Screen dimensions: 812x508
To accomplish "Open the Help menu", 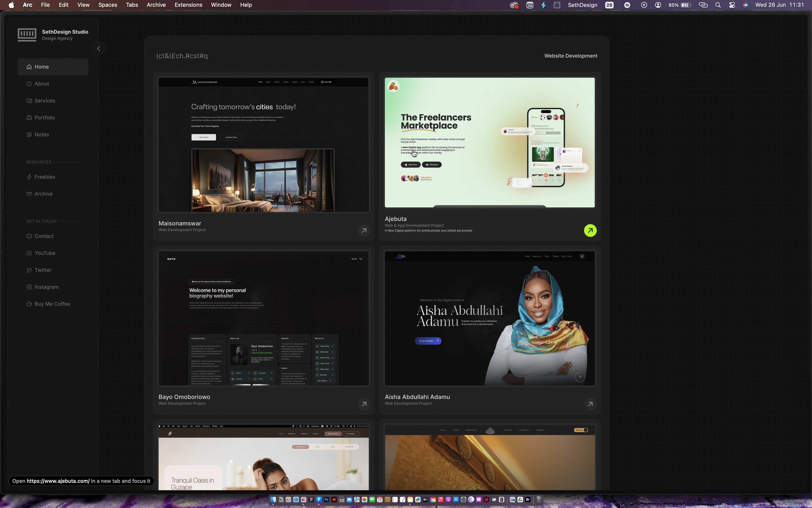I will (246, 5).
